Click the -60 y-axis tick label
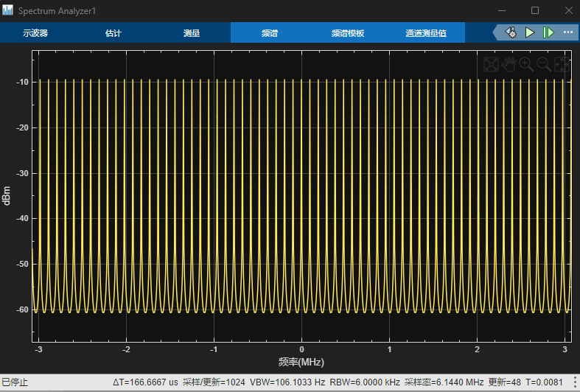The height and width of the screenshot is (392, 580). [23, 309]
